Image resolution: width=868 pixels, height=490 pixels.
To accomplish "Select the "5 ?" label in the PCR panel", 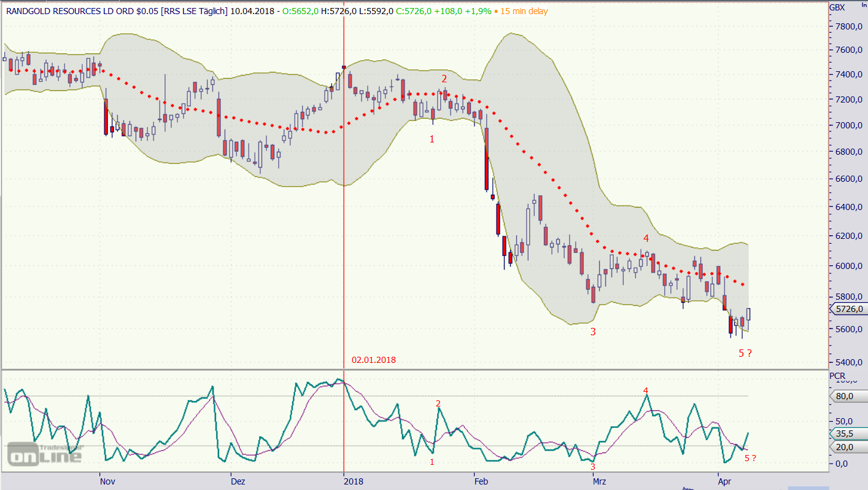I will tap(750, 457).
